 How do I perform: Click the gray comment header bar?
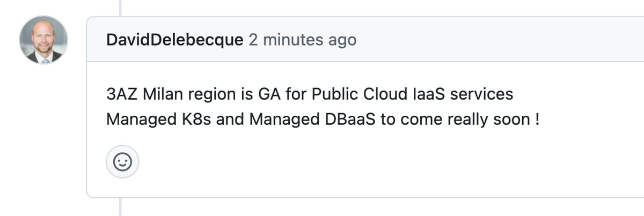tap(483, 40)
